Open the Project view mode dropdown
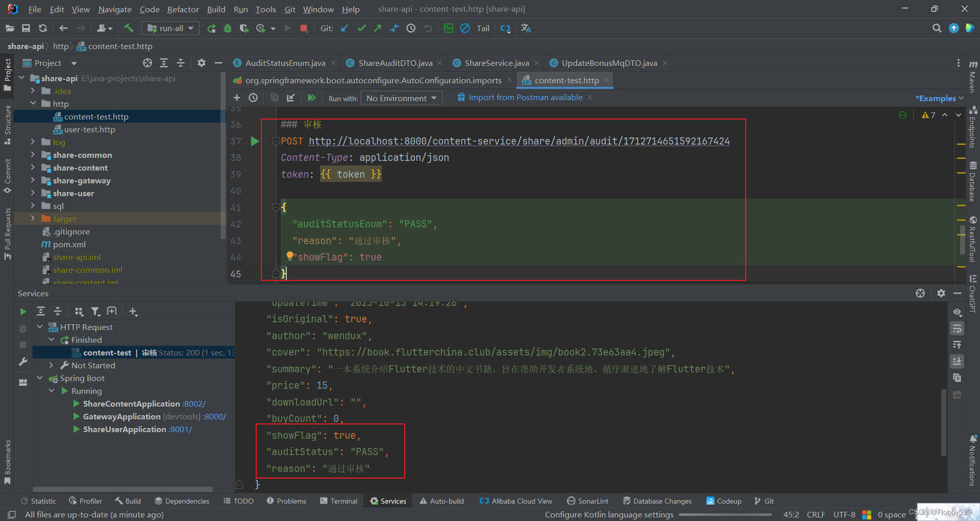Viewport: 980px width, 521px height. 73,63
